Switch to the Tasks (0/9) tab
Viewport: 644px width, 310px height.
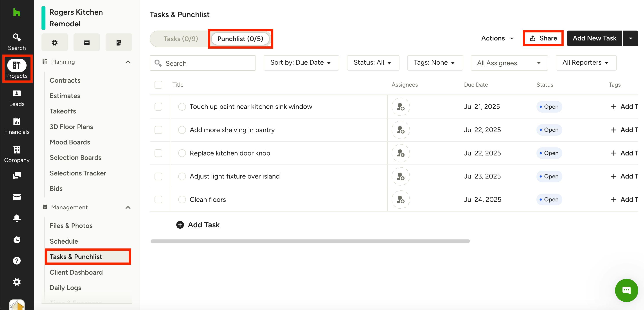pyautogui.click(x=180, y=39)
